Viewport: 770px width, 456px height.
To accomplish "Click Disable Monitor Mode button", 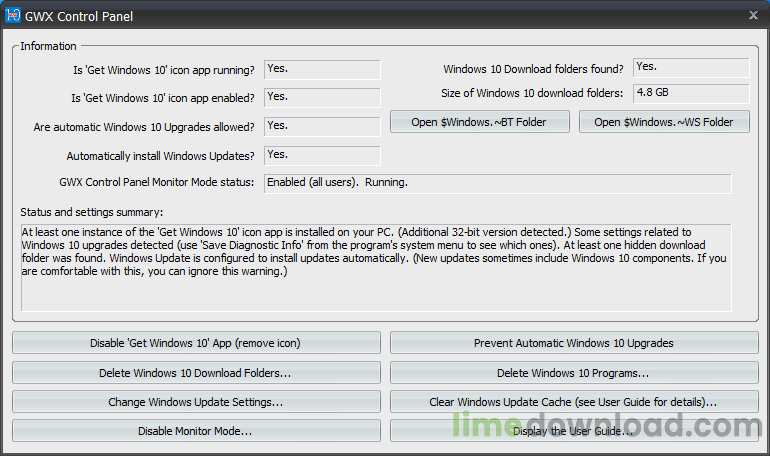I will pos(196,431).
